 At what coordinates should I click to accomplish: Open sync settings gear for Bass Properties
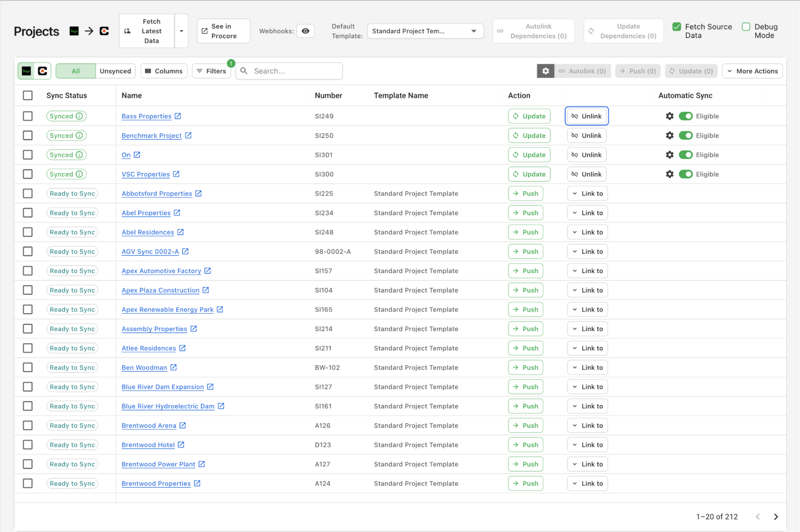[x=669, y=116]
